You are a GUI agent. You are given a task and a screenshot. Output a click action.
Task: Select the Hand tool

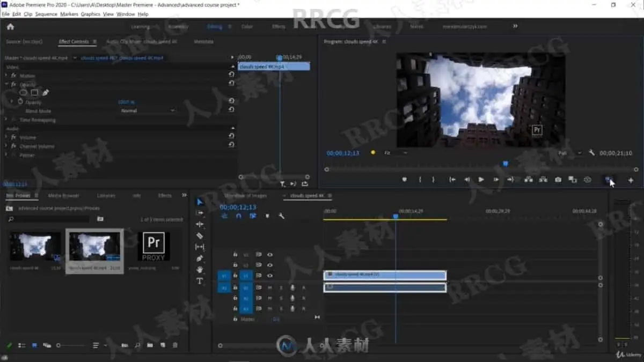click(x=200, y=270)
